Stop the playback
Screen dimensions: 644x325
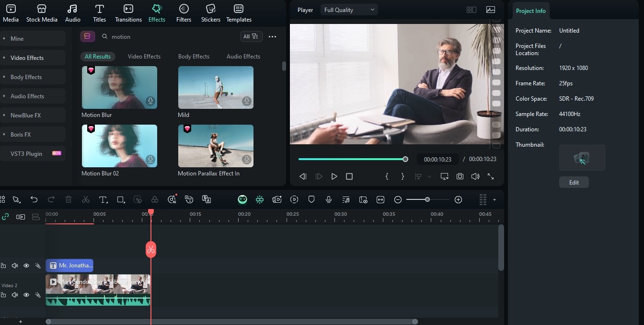pyautogui.click(x=349, y=176)
